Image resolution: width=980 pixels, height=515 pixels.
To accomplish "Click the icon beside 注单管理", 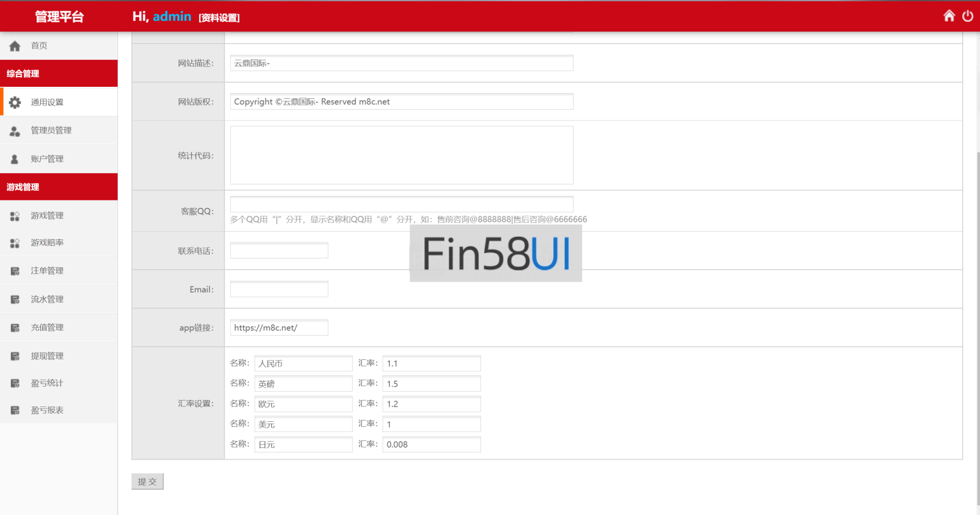I will tap(15, 271).
